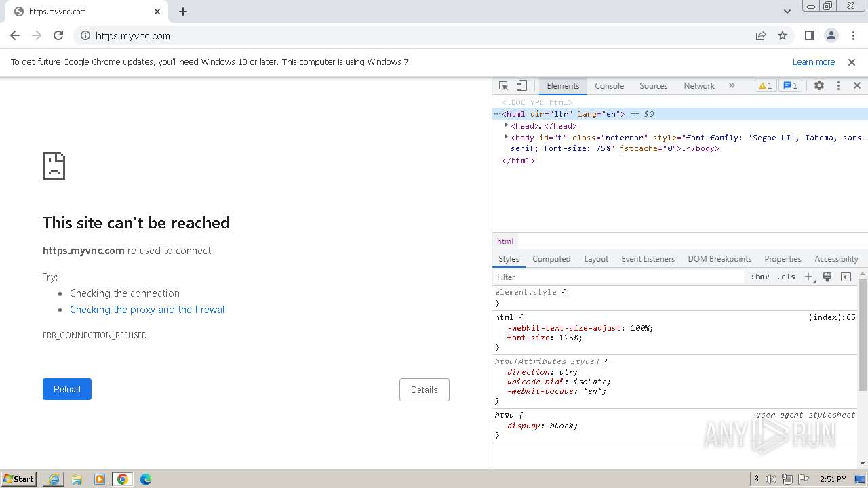Open File Explorer from taskbar
868x488 pixels.
(x=77, y=479)
